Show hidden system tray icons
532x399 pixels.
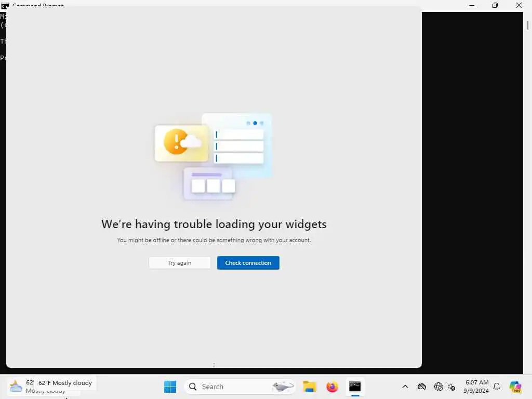(x=405, y=387)
